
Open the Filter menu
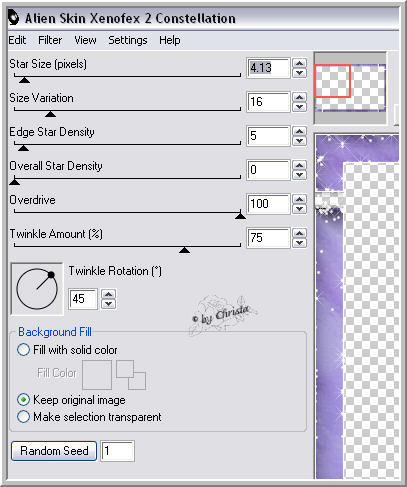click(x=50, y=40)
